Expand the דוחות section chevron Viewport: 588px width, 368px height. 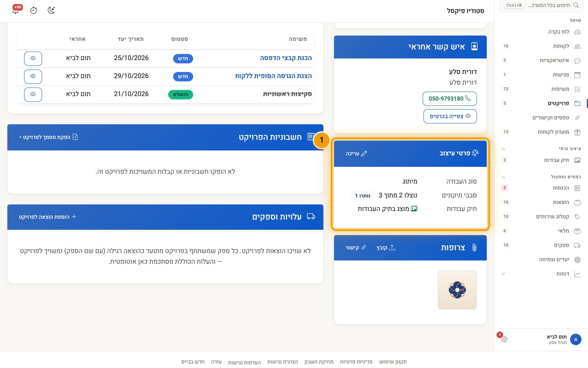tap(503, 274)
